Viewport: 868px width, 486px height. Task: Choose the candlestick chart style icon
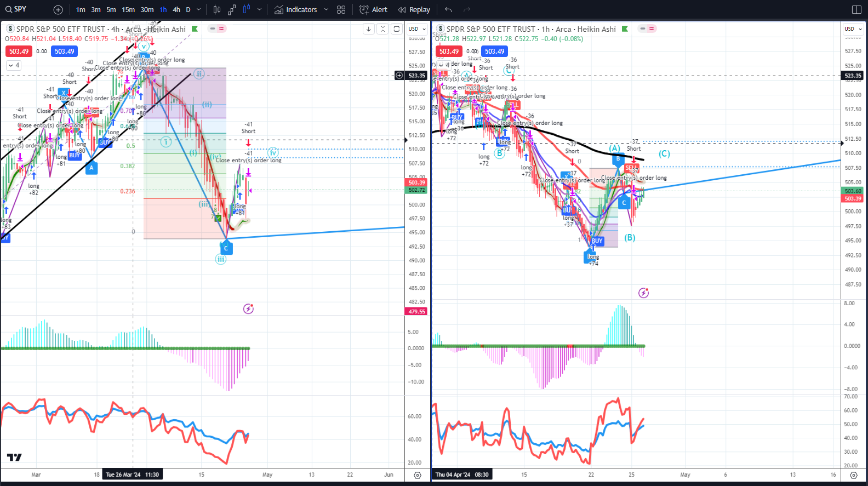(x=217, y=10)
